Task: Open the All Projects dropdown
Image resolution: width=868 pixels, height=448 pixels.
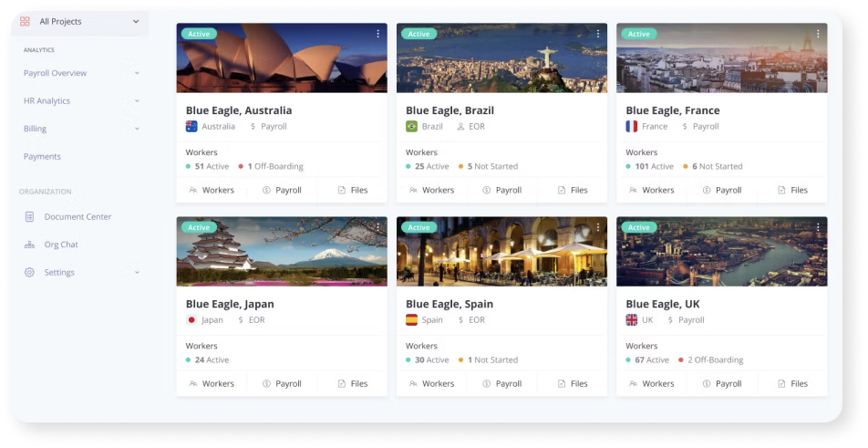Action: pos(136,21)
